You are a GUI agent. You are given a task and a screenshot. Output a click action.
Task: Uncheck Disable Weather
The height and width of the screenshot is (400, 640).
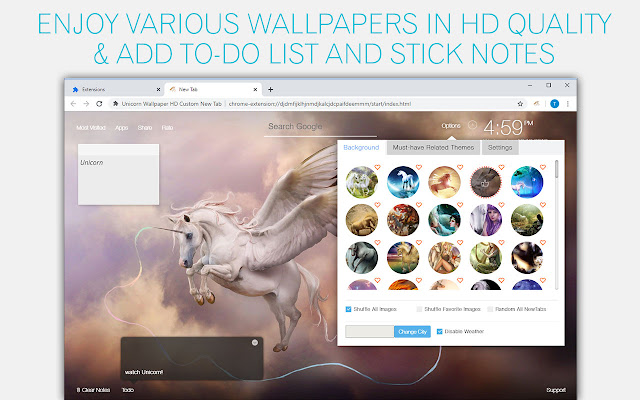tap(440, 331)
